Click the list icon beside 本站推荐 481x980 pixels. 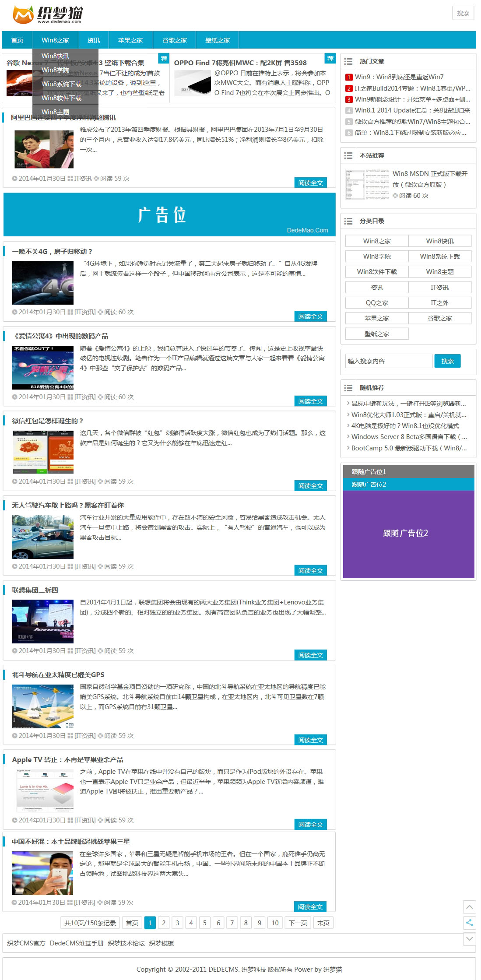pos(348,155)
